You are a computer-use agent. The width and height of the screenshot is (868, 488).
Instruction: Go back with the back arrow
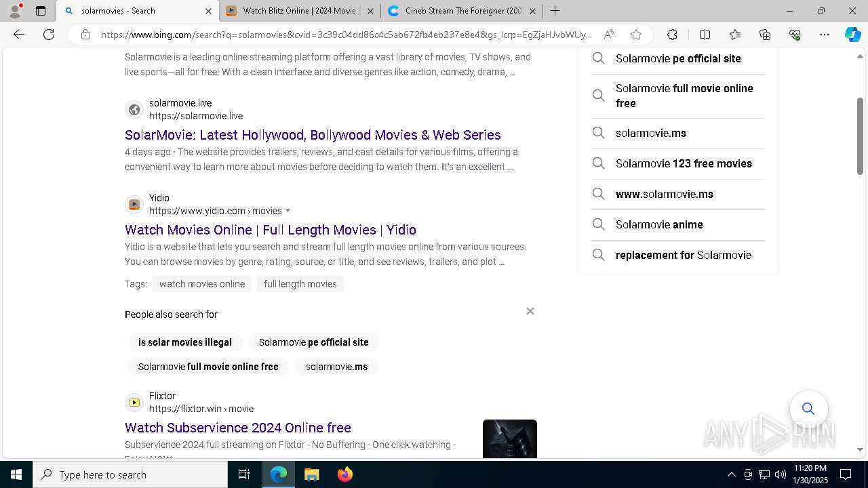(x=19, y=35)
